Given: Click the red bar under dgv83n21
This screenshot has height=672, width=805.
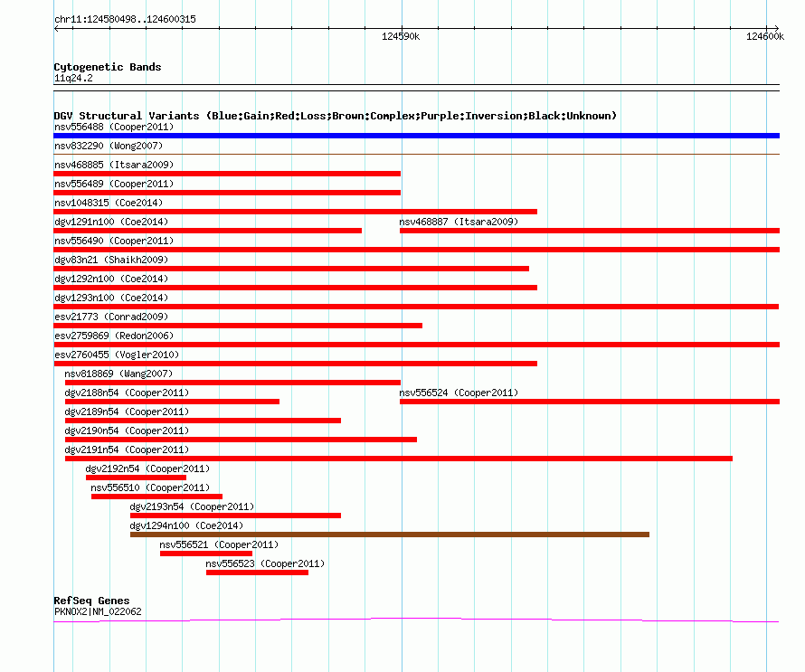Looking at the screenshot, I should 291,269.
